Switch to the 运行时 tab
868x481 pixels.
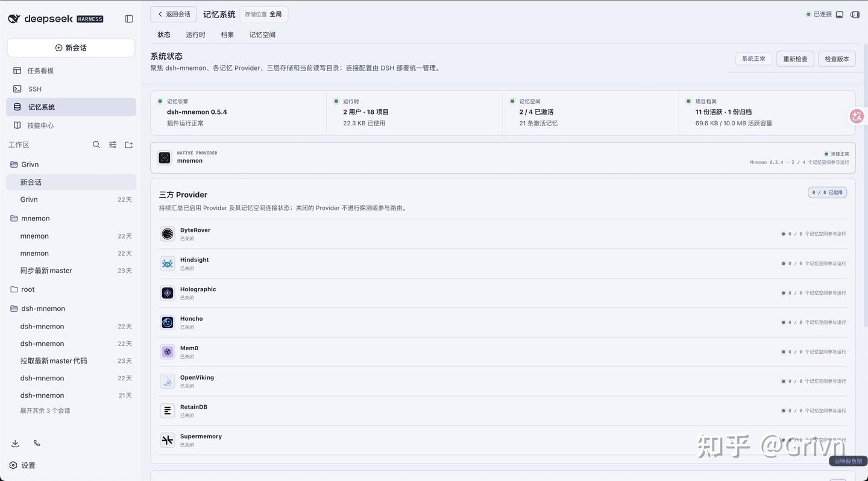[195, 35]
